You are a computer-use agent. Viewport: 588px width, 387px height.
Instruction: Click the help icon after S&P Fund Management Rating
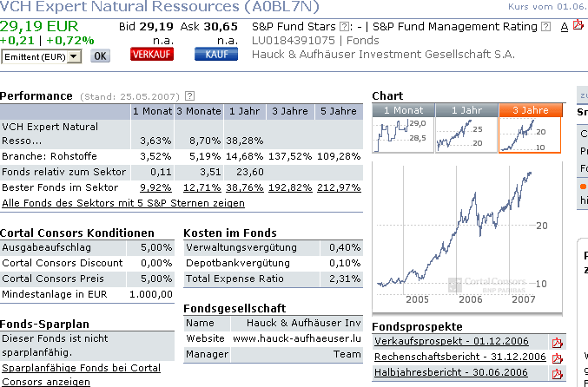545,27
